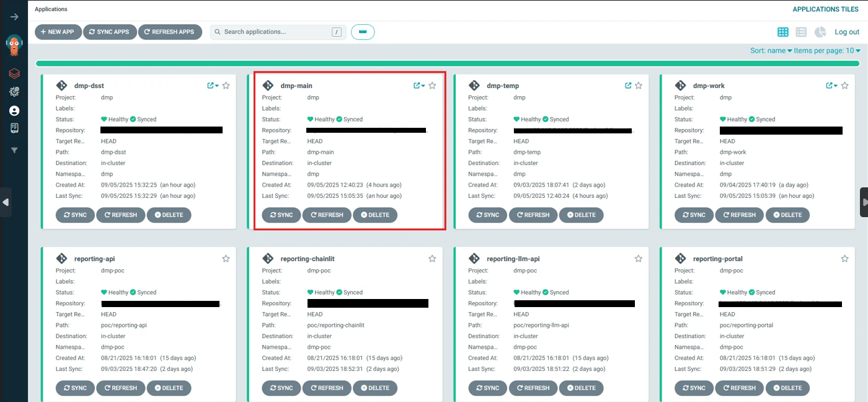Switch to list view icon
868x402 pixels.
pos(801,32)
